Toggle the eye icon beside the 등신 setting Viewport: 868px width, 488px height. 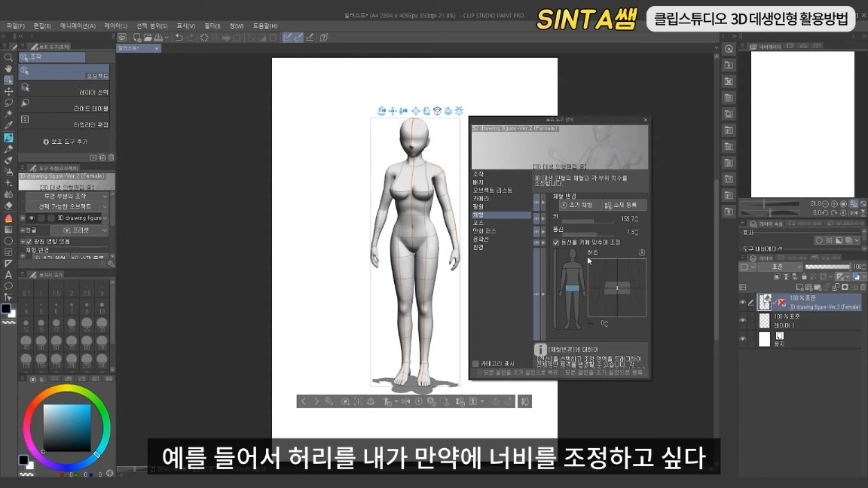click(536, 230)
